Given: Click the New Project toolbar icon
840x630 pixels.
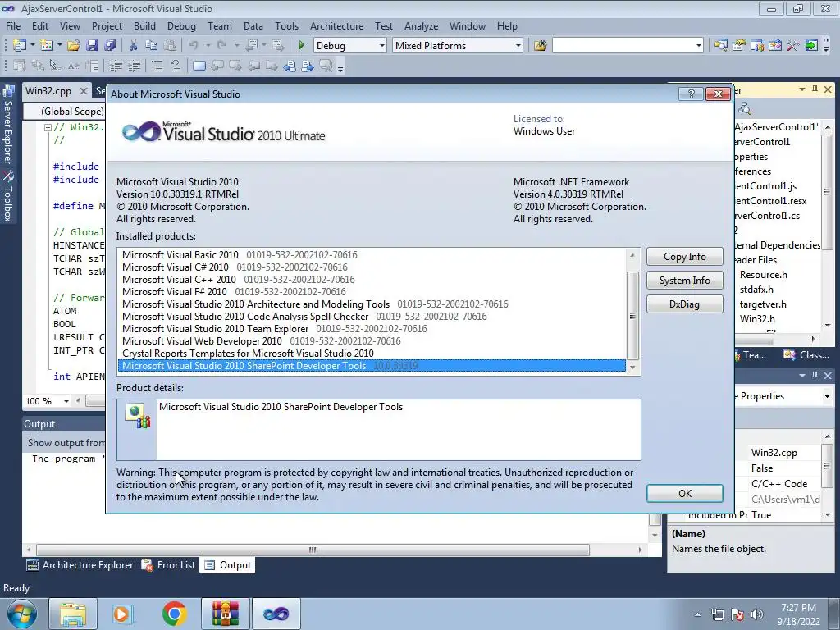Looking at the screenshot, I should [20, 46].
